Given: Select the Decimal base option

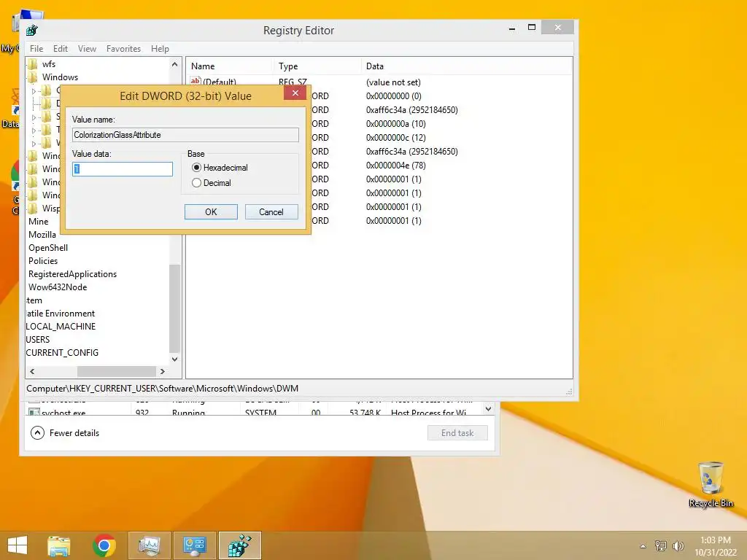Looking at the screenshot, I should 196,183.
